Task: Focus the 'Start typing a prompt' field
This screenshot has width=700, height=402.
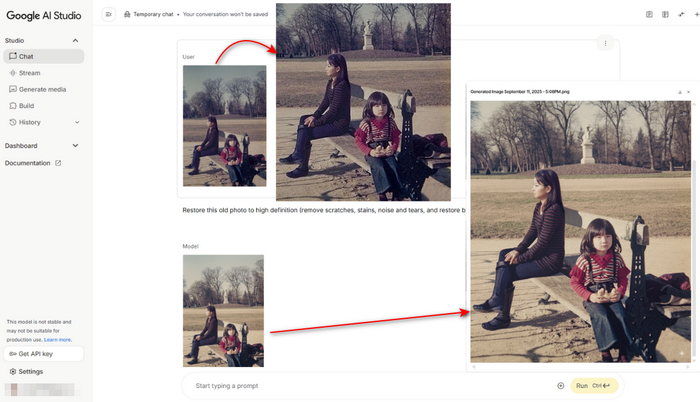Action: [370, 385]
